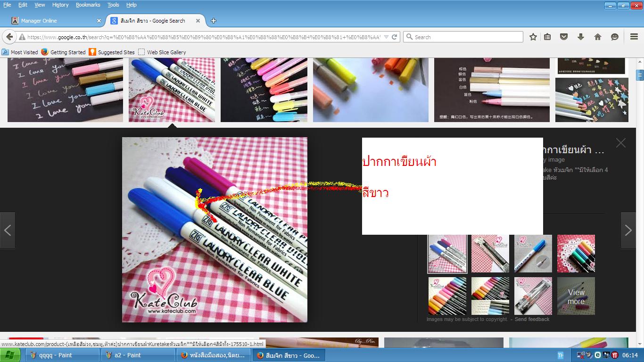
Task: Open the Downloads arrow icon
Action: tap(581, 37)
